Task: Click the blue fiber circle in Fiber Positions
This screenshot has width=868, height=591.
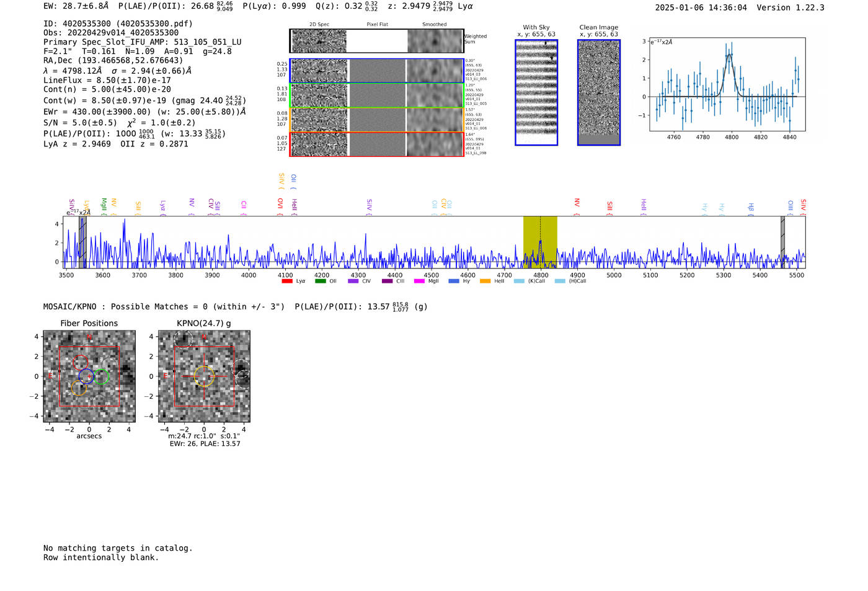Action: [x=86, y=376]
